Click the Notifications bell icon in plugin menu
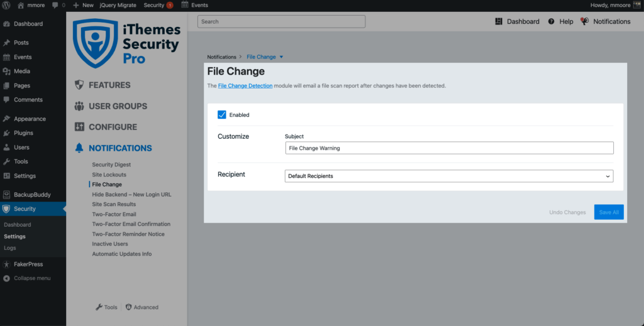Screen dimensions: 644x326 point(79,148)
